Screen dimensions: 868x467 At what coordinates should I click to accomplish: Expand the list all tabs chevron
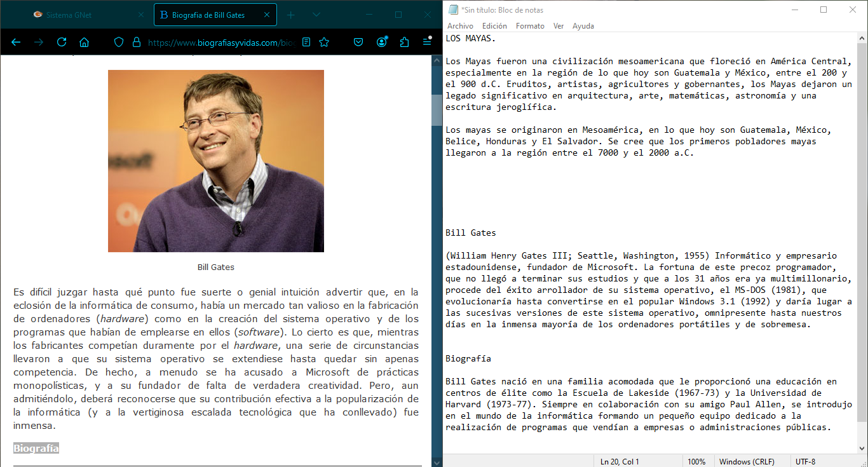316,15
